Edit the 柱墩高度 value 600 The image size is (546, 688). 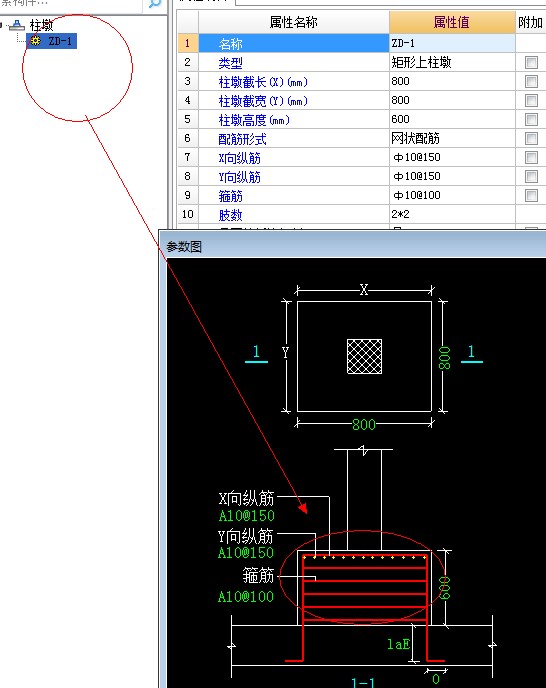point(452,119)
